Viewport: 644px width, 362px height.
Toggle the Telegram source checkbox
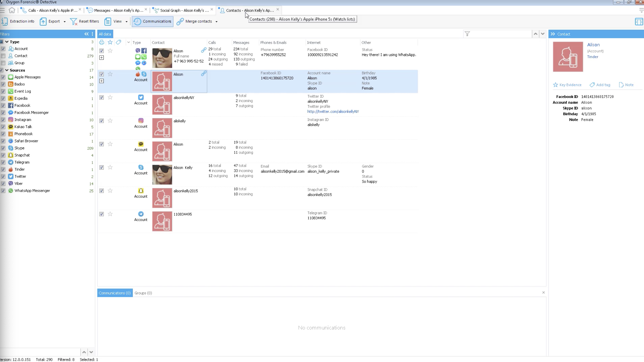point(3,162)
